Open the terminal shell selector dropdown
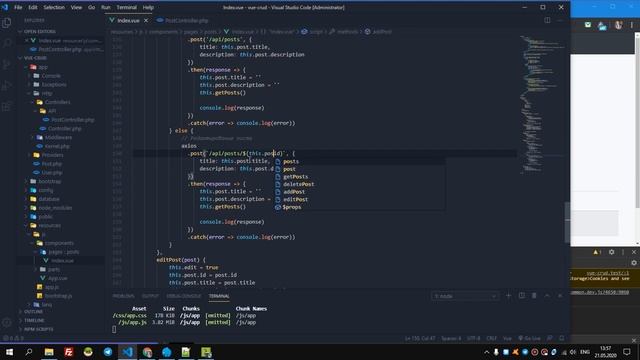640x360 pixels. tap(465, 296)
